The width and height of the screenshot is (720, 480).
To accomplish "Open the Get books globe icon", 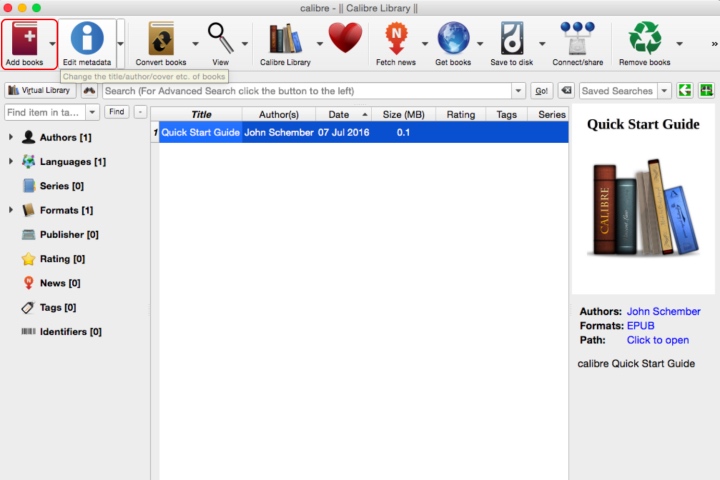I will tap(453, 38).
